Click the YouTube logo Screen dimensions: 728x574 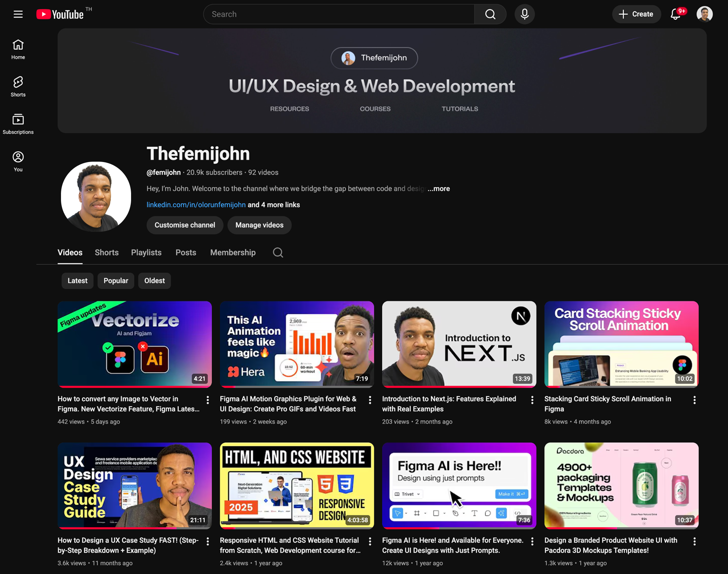coord(60,14)
